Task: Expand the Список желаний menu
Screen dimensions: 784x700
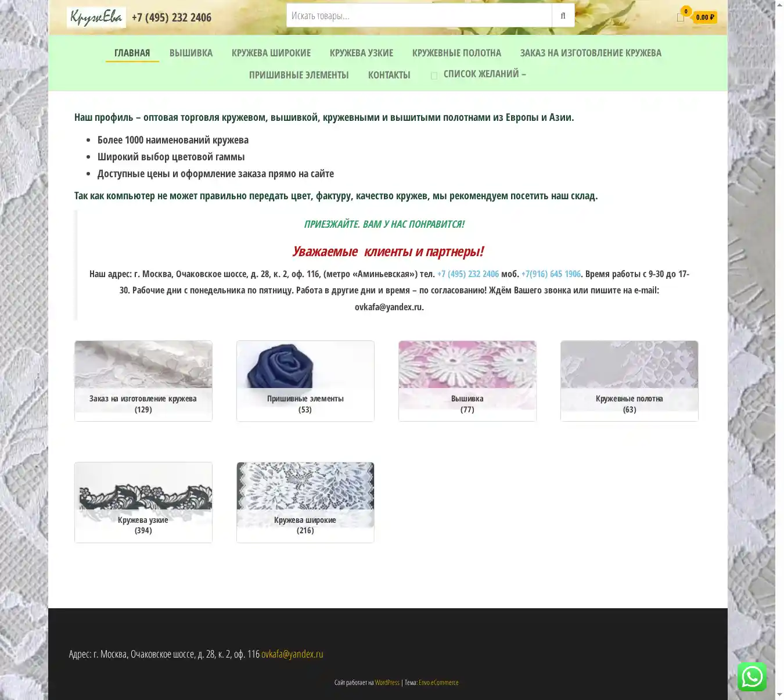Action: (x=484, y=74)
